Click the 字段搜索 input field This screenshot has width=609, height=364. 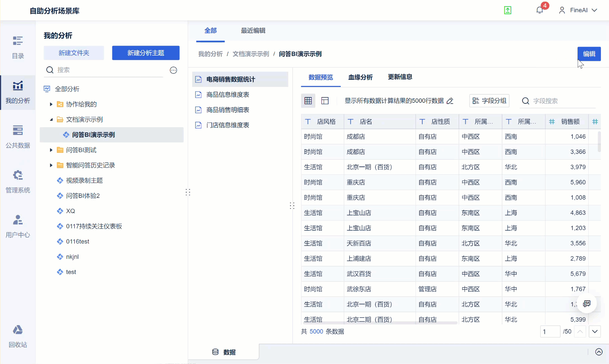(562, 101)
